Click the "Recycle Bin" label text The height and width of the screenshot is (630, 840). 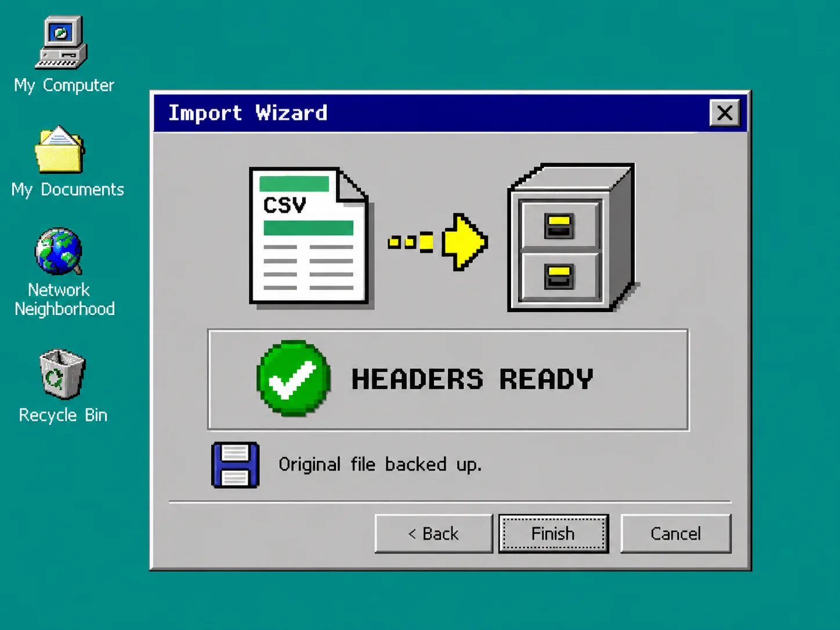(63, 415)
